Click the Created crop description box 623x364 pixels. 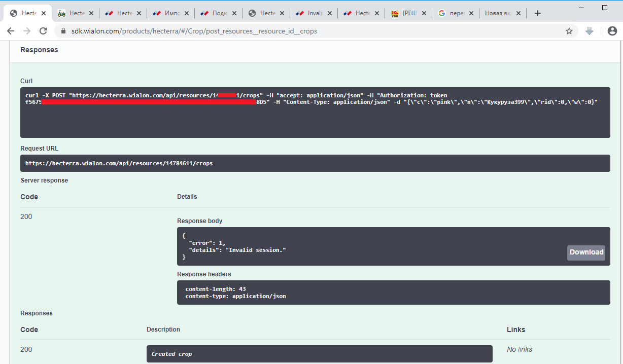(x=319, y=354)
